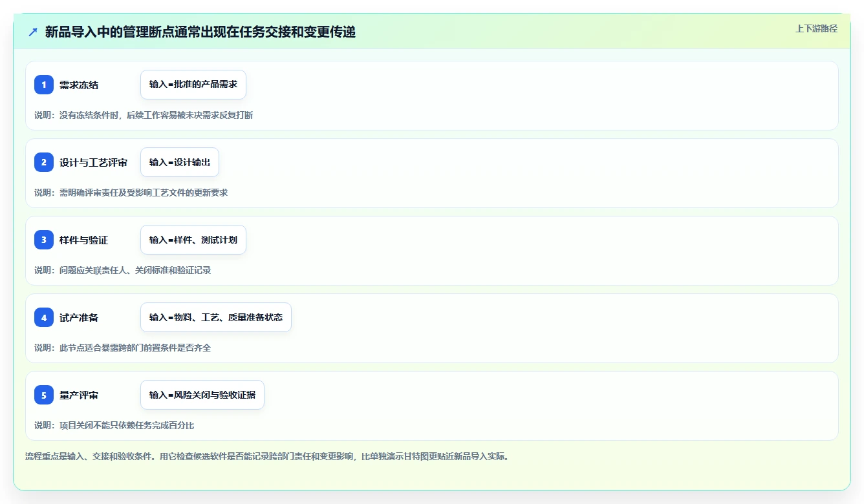This screenshot has width=864, height=504.
Task: Click the 需求冻结 step title
Action: 79,85
